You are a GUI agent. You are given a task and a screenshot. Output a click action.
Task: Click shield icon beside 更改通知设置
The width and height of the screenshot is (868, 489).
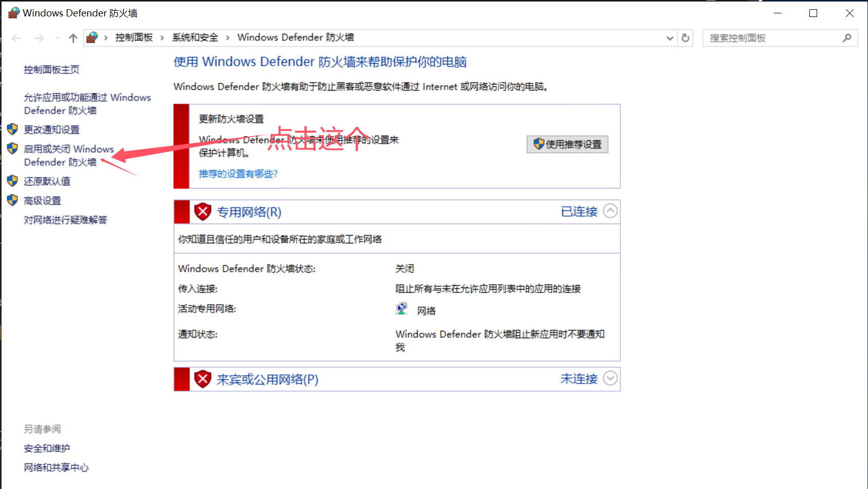click(13, 129)
